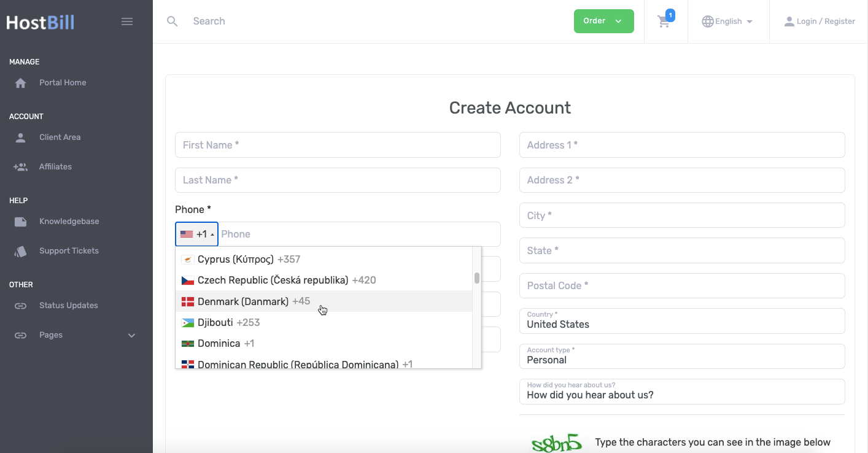This screenshot has width=868, height=453.
Task: Click the search magnifier icon
Action: click(x=172, y=21)
